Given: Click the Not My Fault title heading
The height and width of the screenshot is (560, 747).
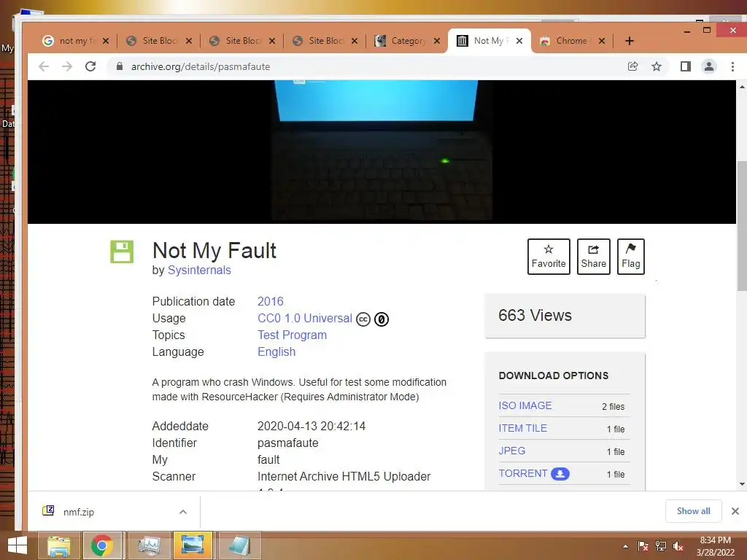Looking at the screenshot, I should (214, 251).
